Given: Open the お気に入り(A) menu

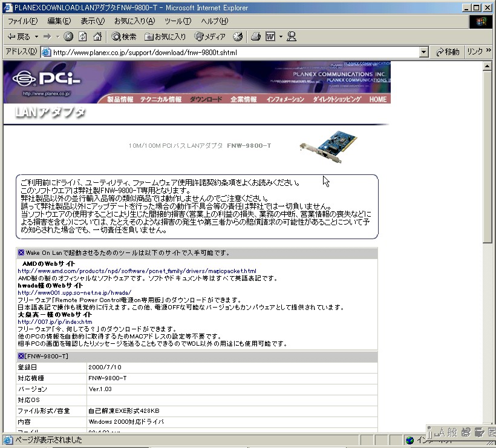Looking at the screenshot, I should [135, 21].
